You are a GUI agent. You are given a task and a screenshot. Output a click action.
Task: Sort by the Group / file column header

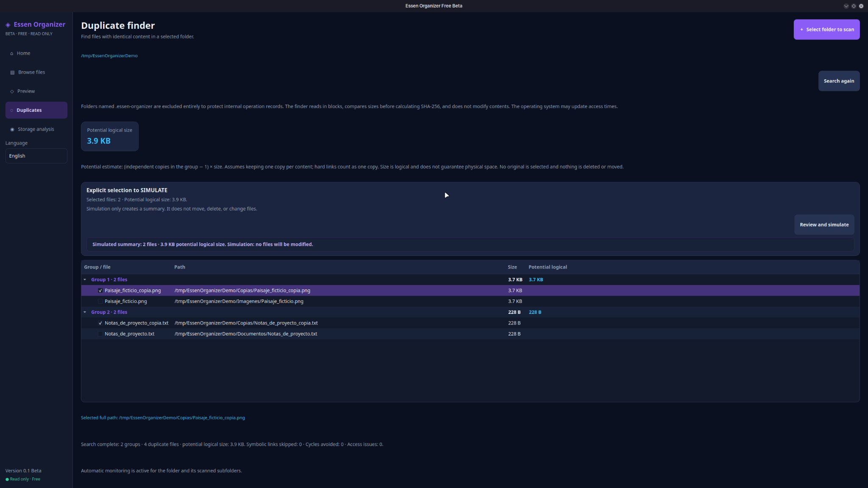coord(97,267)
